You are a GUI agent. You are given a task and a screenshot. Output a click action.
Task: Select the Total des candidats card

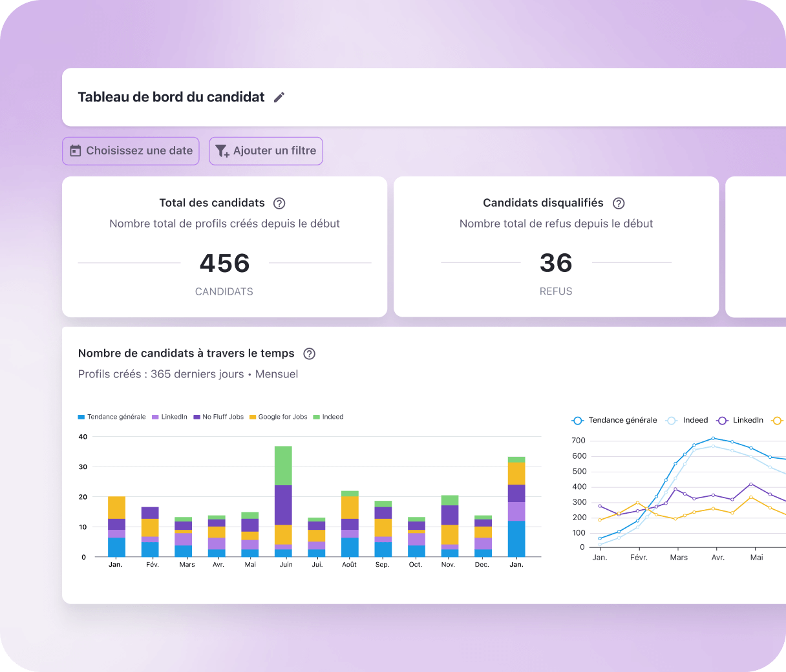[224, 247]
